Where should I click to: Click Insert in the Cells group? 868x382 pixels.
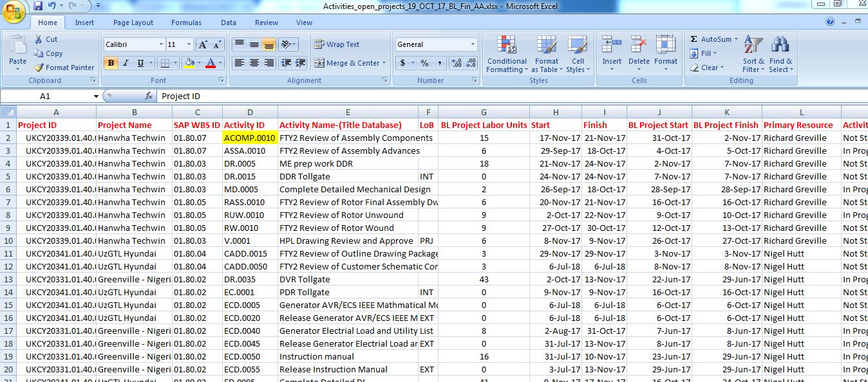click(612, 54)
